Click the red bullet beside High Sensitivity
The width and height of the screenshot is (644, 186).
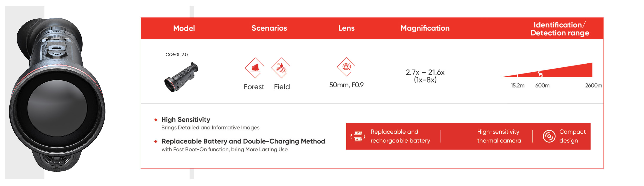pyautogui.click(x=156, y=120)
